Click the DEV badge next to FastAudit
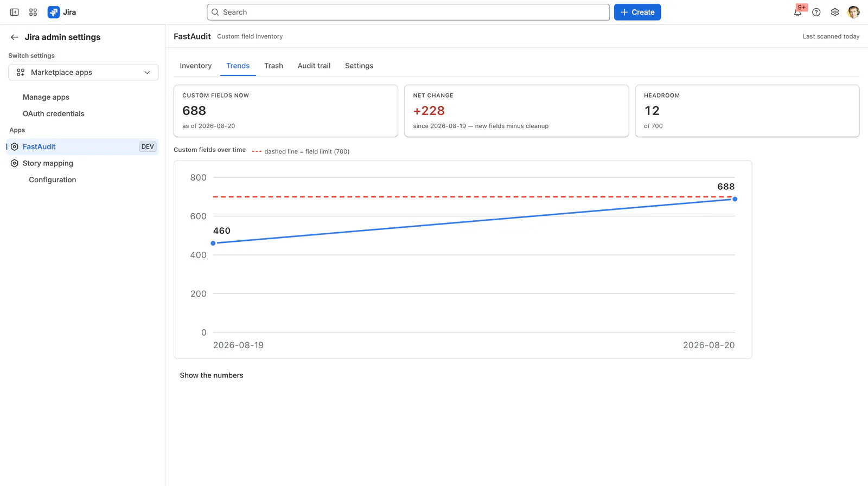 (148, 146)
